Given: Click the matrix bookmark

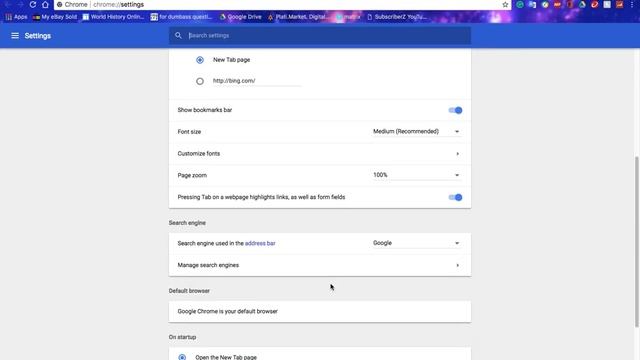Looking at the screenshot, I should coord(348,17).
